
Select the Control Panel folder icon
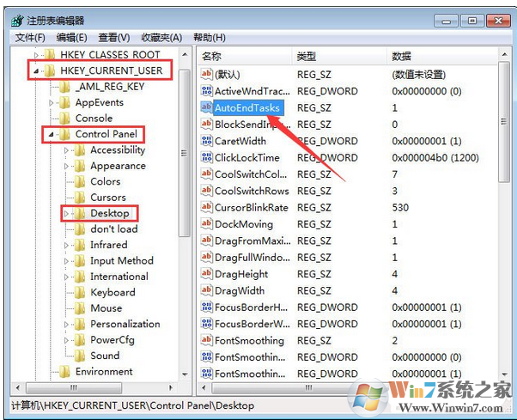[64, 134]
